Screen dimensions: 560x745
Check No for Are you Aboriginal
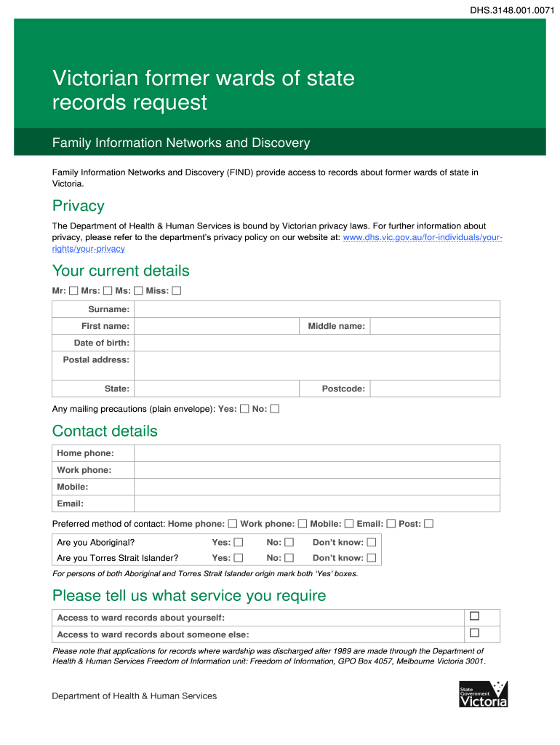point(289,542)
